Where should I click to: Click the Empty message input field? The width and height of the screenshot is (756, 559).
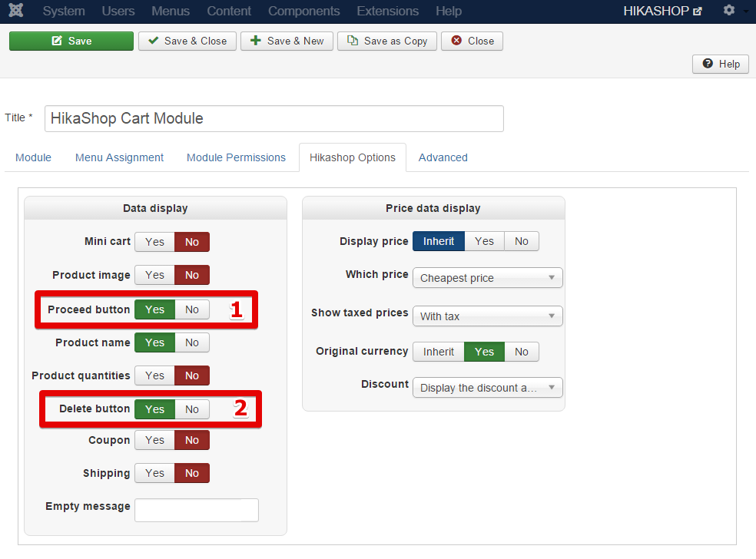pyautogui.click(x=197, y=510)
